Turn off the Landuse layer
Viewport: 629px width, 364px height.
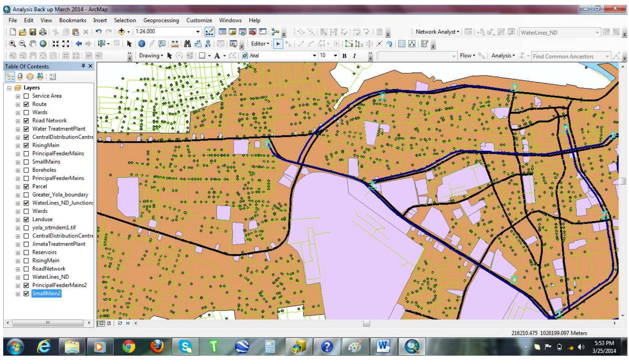[x=27, y=219]
